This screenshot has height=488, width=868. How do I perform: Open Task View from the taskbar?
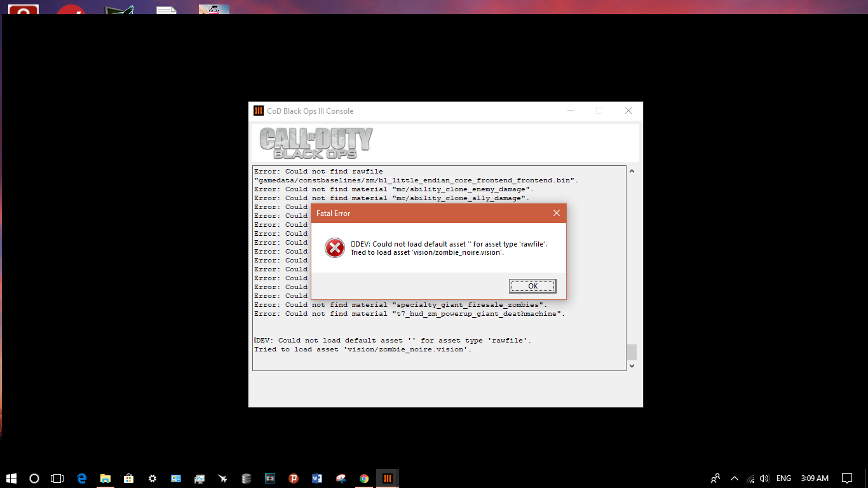(x=57, y=478)
